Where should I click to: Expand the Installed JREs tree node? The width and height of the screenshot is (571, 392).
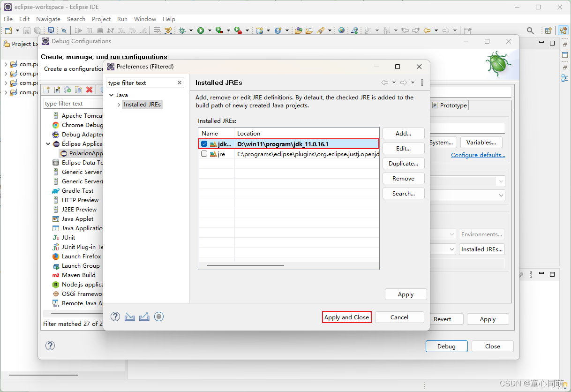119,105
